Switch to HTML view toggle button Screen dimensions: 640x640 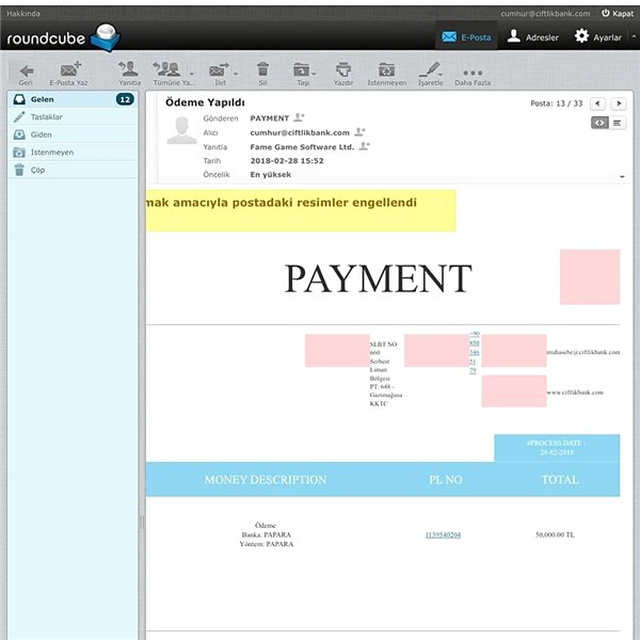[x=600, y=123]
